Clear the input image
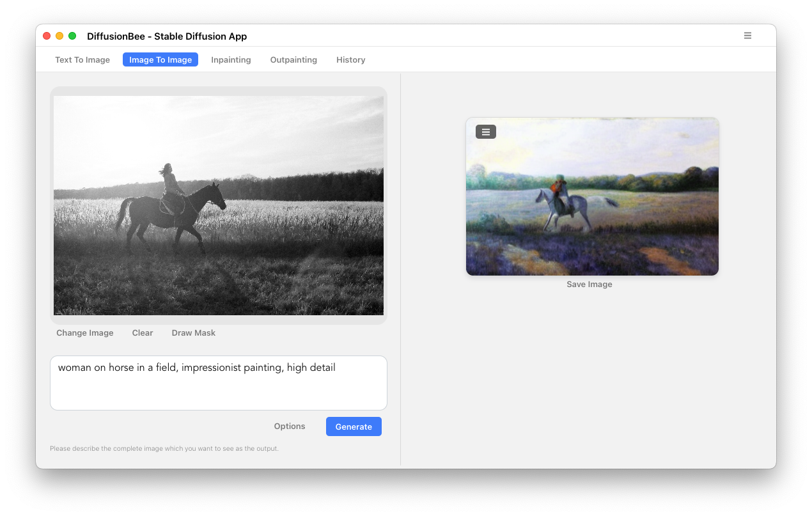Screen dimensions: 812x516 pyautogui.click(x=143, y=332)
